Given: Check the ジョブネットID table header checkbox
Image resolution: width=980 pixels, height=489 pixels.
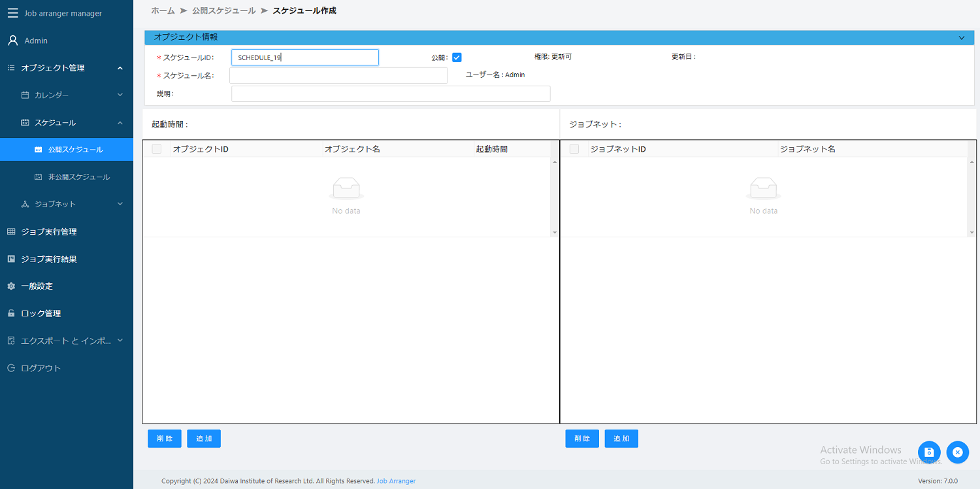Looking at the screenshot, I should point(574,148).
